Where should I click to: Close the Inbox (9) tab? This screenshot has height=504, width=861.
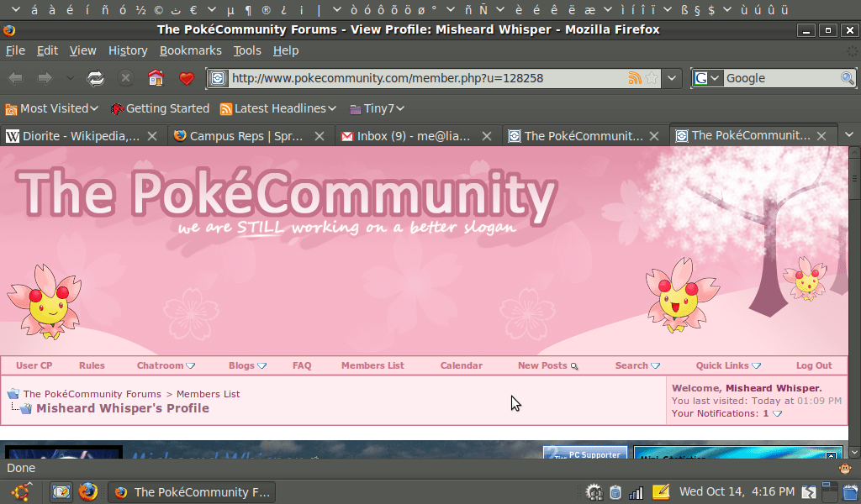pyautogui.click(x=487, y=136)
